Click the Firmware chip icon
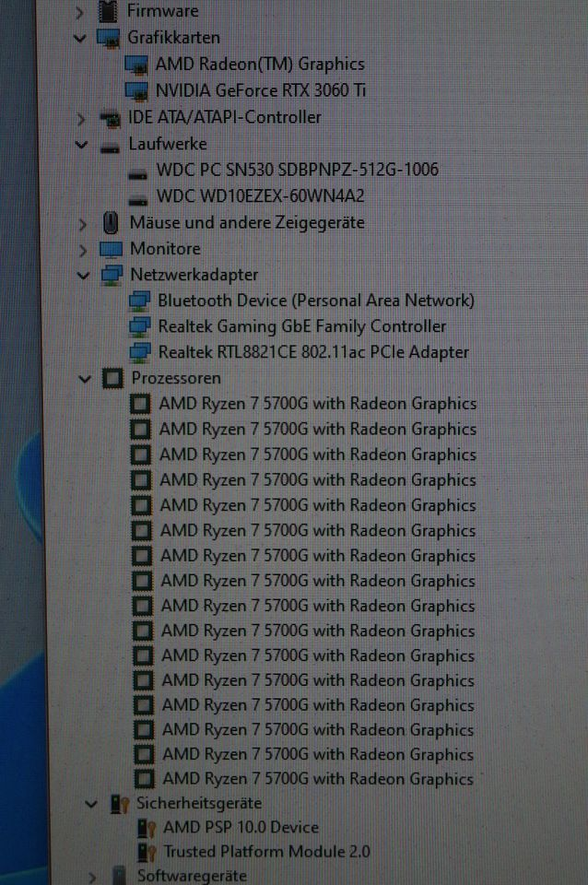The width and height of the screenshot is (588, 885). 108,11
